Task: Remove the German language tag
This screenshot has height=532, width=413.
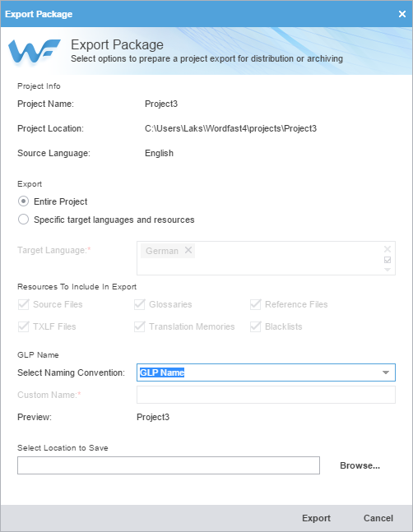Action: pos(188,251)
